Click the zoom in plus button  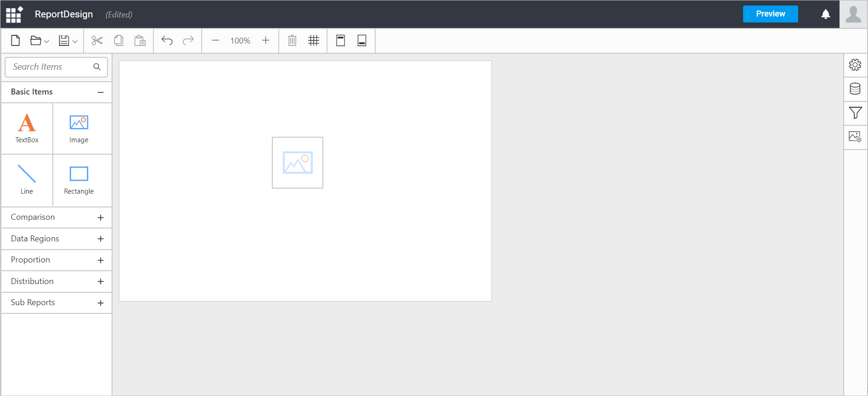tap(265, 41)
